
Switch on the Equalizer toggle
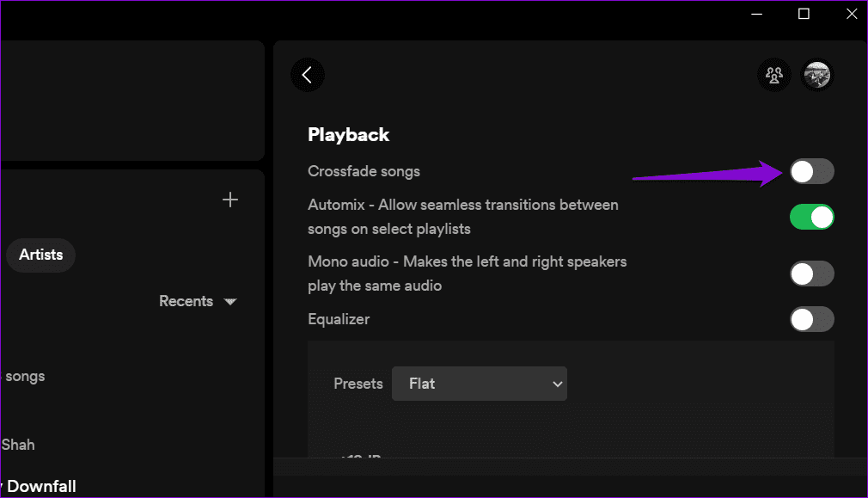811,319
